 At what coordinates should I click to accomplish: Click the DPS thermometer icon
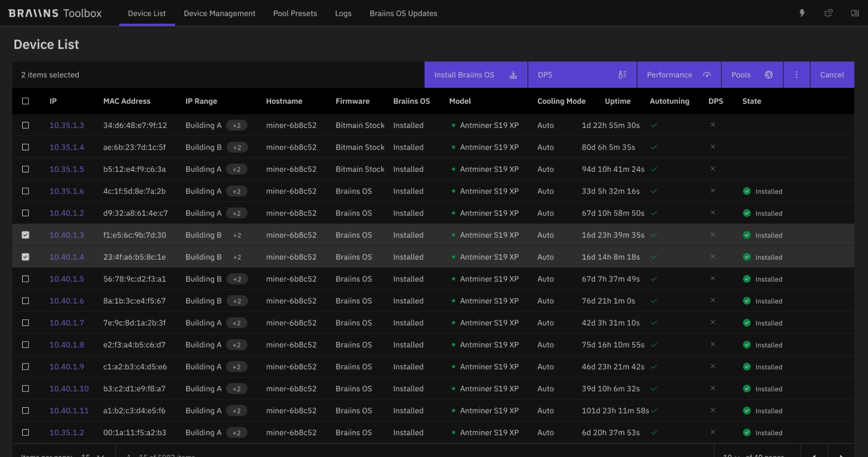622,75
